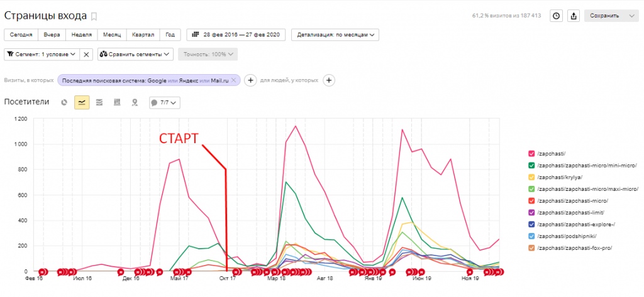This screenshot has width=644, height=297.
Task: Clear the segment with the X button
Action: 86,54
